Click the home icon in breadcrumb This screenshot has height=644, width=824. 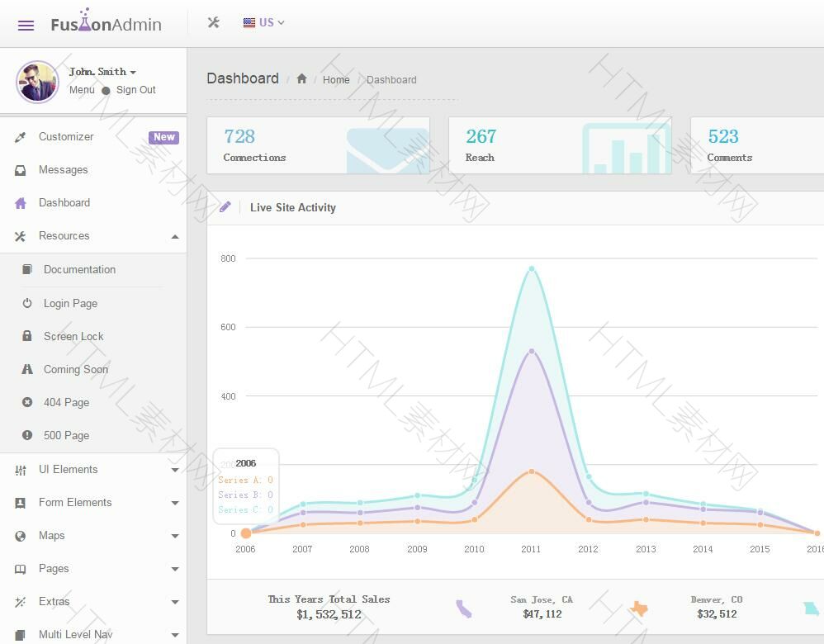tap(301, 79)
